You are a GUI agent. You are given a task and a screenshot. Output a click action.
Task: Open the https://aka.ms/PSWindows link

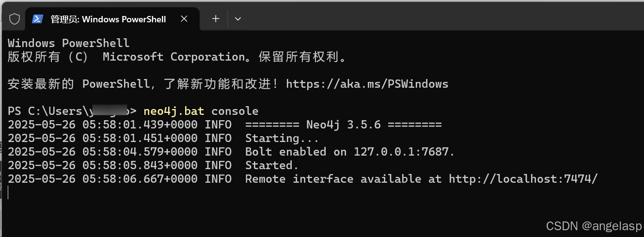pos(367,84)
